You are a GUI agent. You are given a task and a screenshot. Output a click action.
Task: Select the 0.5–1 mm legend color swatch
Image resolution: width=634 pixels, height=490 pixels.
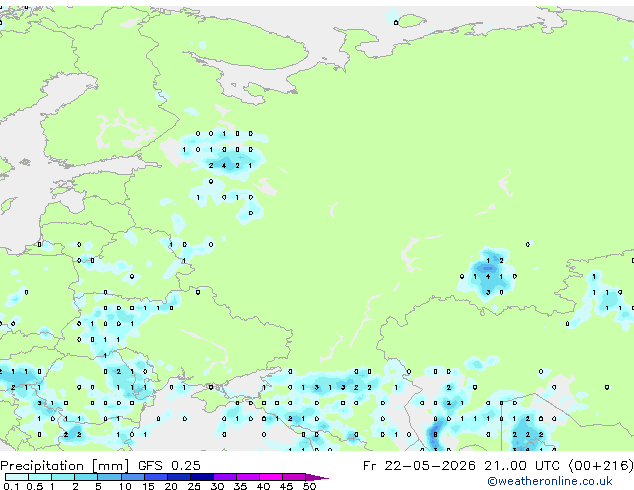[x=40, y=477]
